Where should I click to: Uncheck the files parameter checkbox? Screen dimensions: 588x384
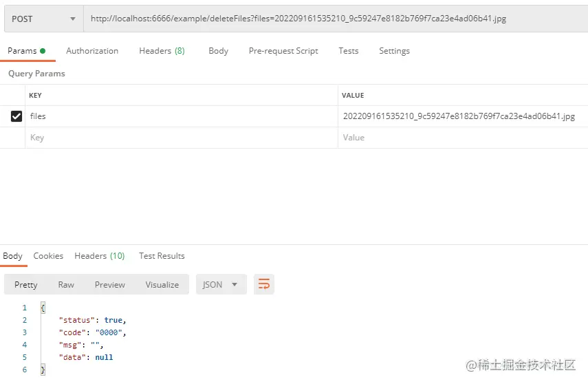pyautogui.click(x=17, y=116)
